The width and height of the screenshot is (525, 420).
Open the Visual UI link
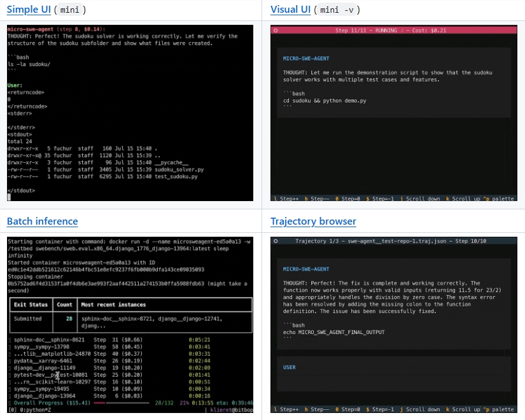[x=290, y=10]
